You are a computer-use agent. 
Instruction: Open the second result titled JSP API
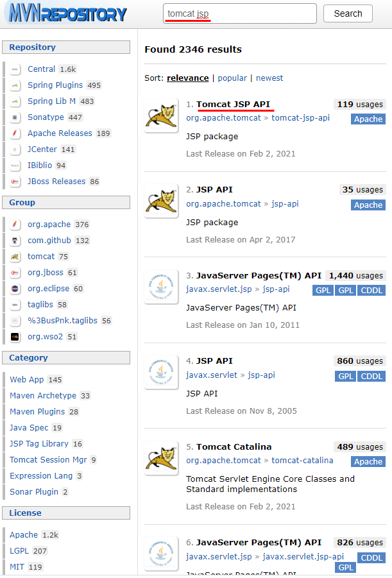pos(214,190)
